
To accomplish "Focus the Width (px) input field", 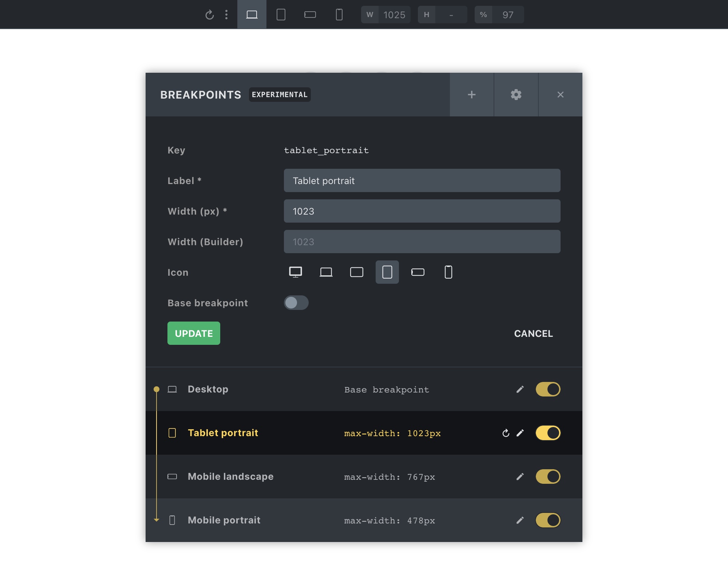I will tap(422, 211).
